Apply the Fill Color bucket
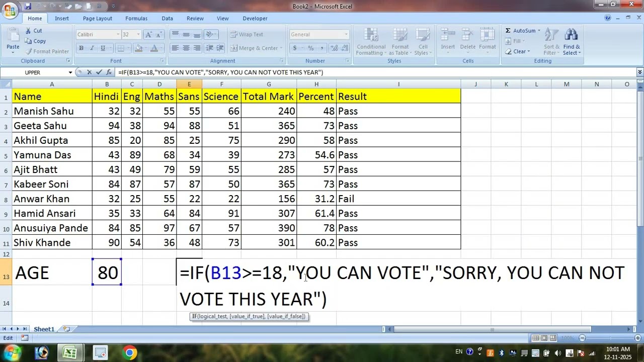The width and height of the screenshot is (644, 362). (x=139, y=48)
